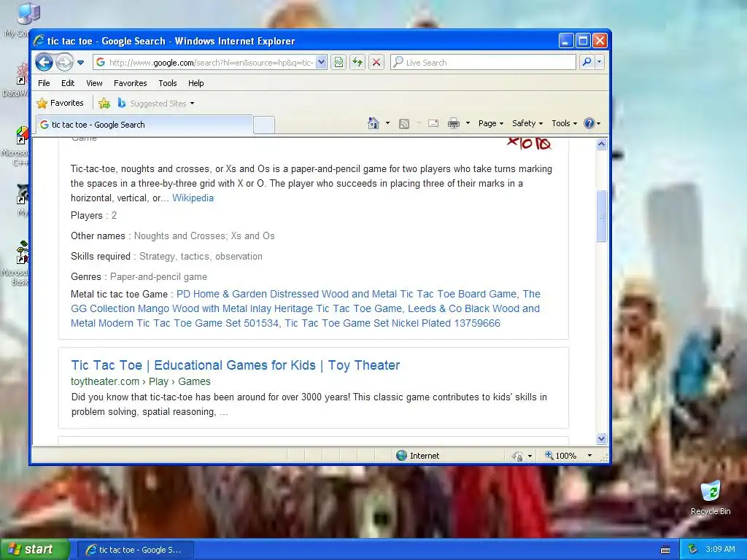The width and height of the screenshot is (747, 560).
Task: Click the scrollbar up arrow
Action: point(601,144)
